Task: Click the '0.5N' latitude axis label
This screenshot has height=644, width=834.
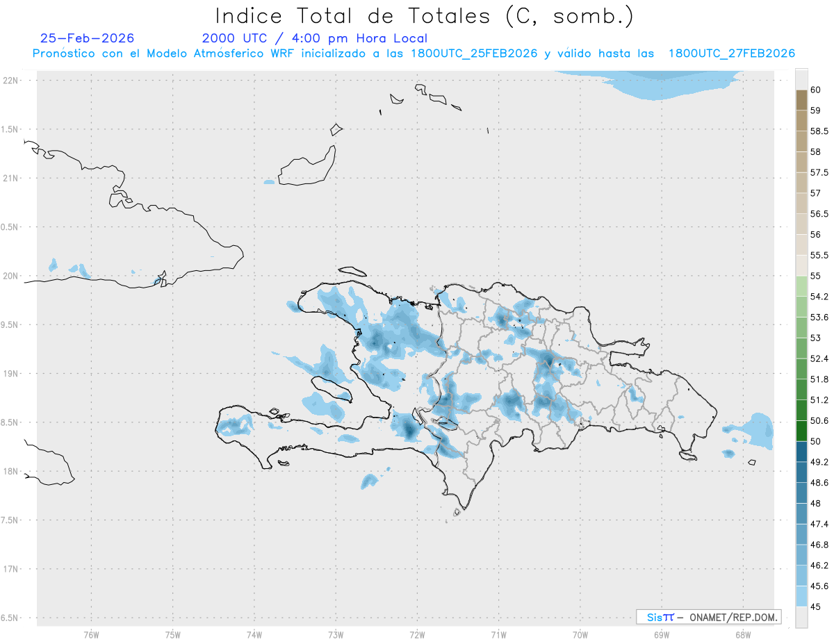Action: click(x=10, y=227)
